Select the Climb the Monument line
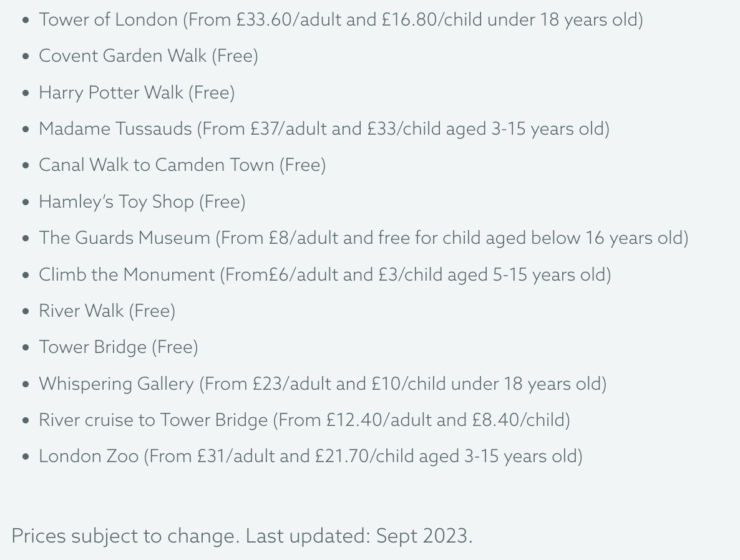The width and height of the screenshot is (740, 560). (x=324, y=274)
